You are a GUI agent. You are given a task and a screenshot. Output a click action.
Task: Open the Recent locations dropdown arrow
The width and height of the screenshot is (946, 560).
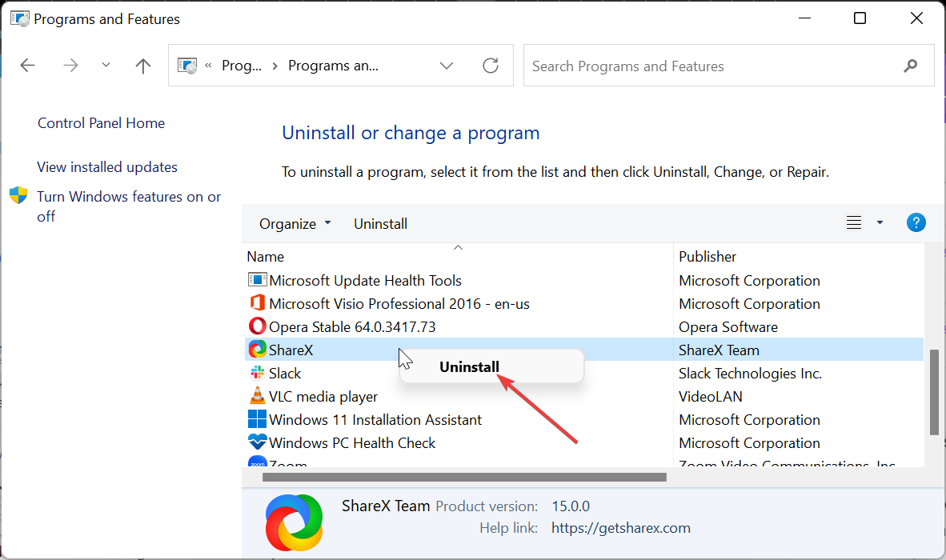pyautogui.click(x=106, y=66)
